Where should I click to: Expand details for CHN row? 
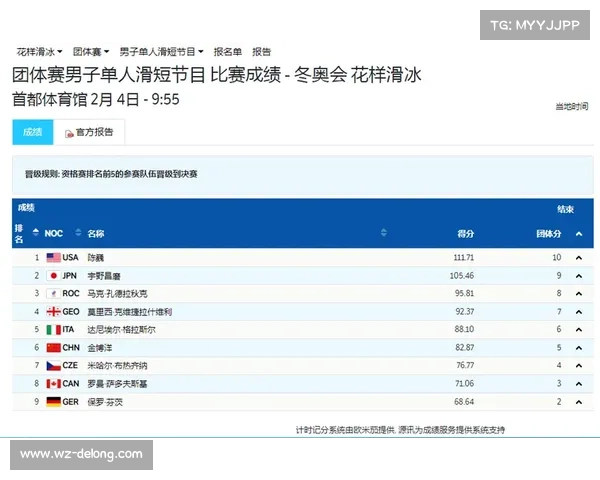(x=579, y=348)
